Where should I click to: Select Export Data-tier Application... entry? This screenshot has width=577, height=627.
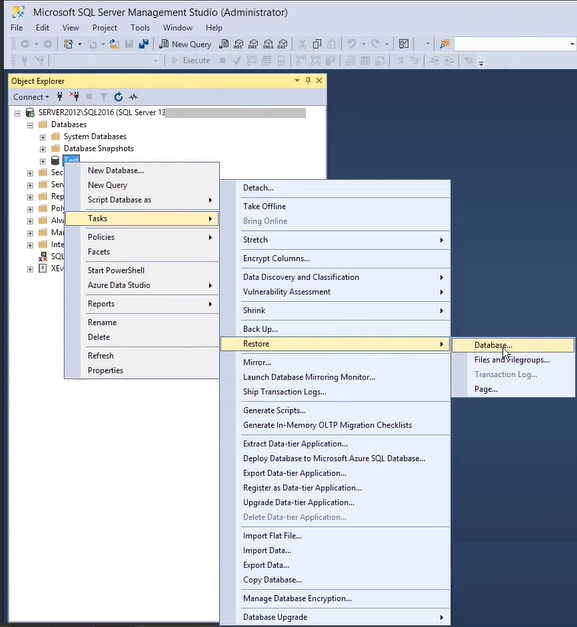(335, 473)
